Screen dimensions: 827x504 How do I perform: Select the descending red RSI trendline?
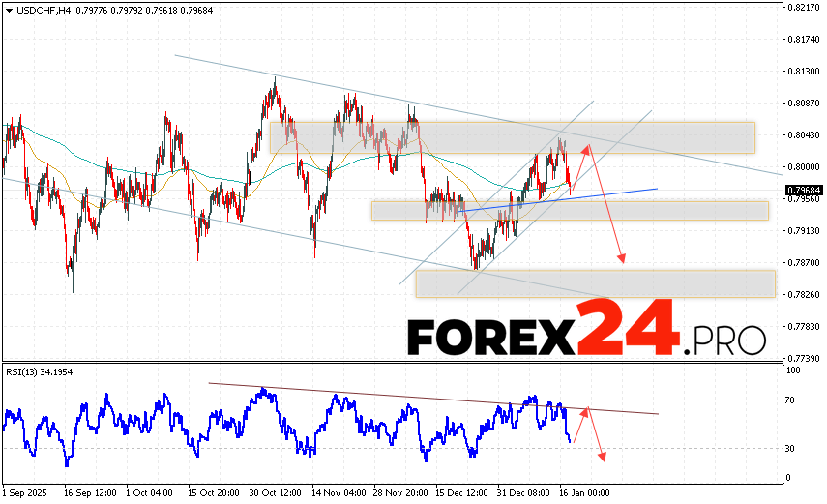tap(435, 399)
